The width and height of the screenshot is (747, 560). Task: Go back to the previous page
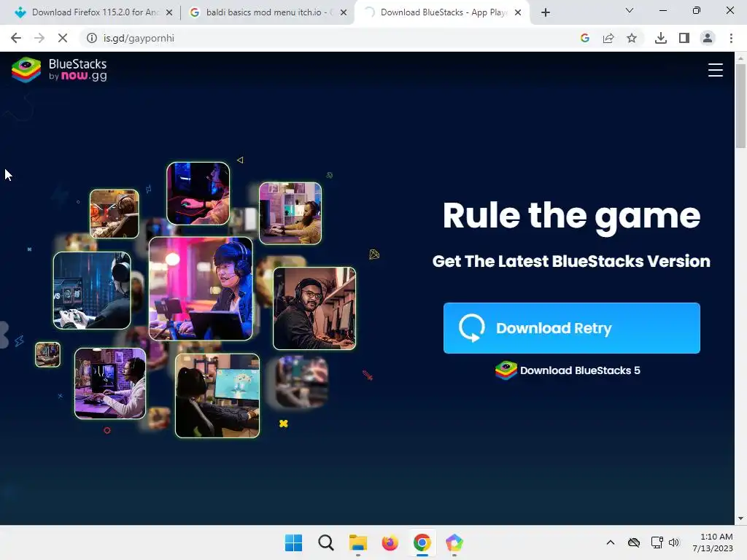pyautogui.click(x=16, y=38)
